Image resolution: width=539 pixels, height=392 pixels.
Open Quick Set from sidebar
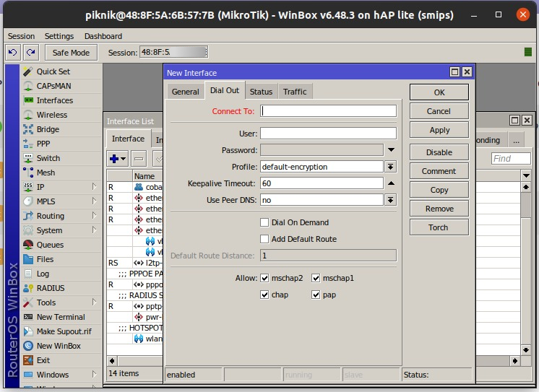click(53, 71)
